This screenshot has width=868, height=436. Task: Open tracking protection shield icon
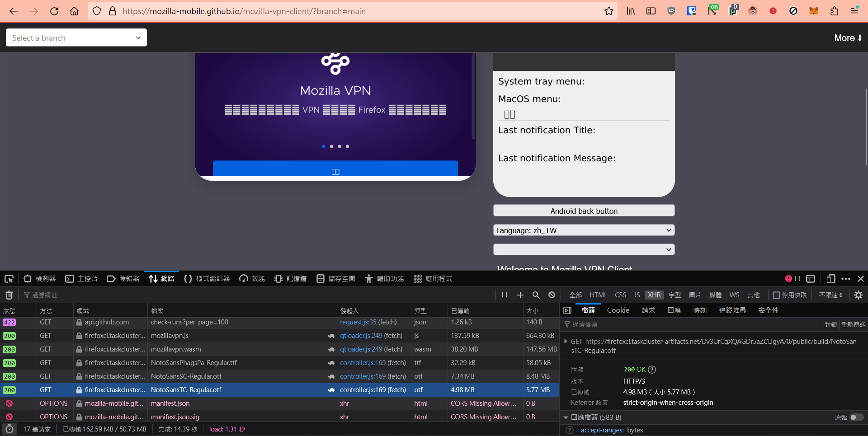pyautogui.click(x=97, y=11)
